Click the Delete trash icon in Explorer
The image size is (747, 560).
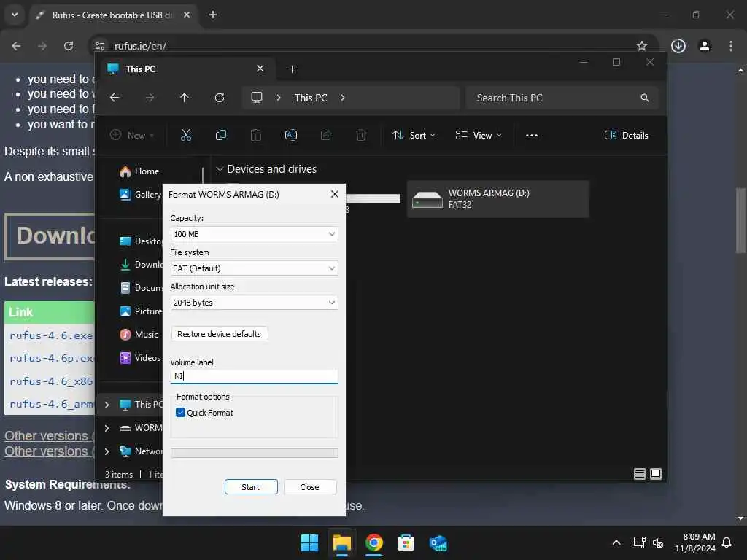[x=361, y=135]
